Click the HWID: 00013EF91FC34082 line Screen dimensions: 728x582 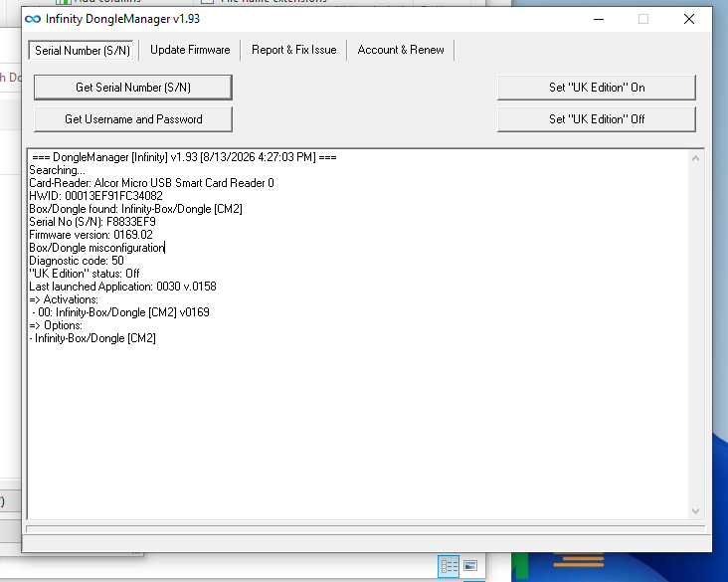(96, 196)
